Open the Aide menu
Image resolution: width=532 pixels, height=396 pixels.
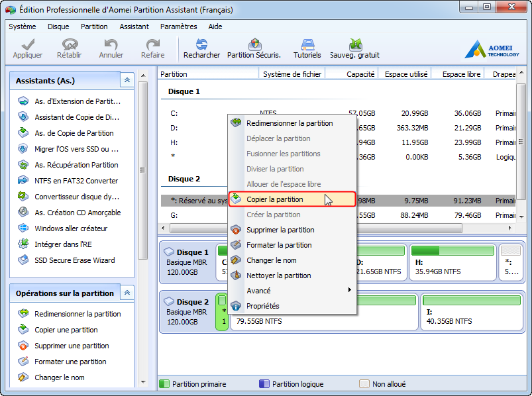(215, 26)
